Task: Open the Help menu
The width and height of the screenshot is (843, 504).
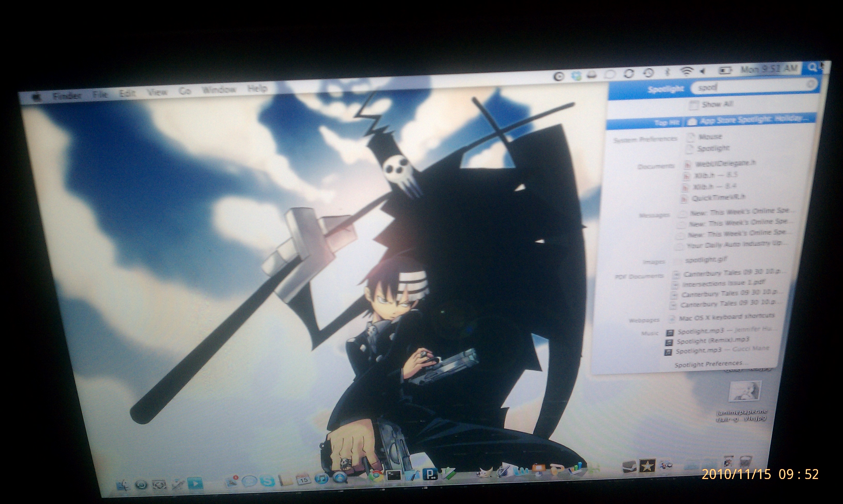Action: (257, 88)
